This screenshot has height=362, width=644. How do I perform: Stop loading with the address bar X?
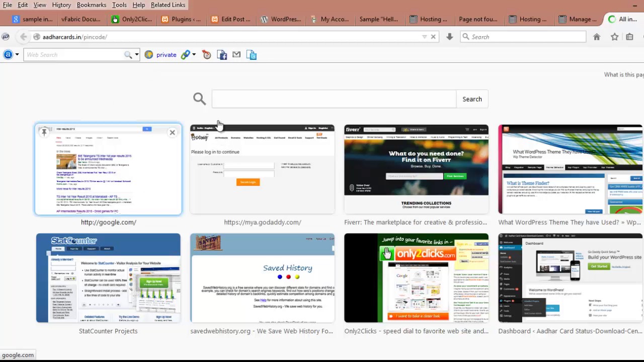pyautogui.click(x=433, y=37)
